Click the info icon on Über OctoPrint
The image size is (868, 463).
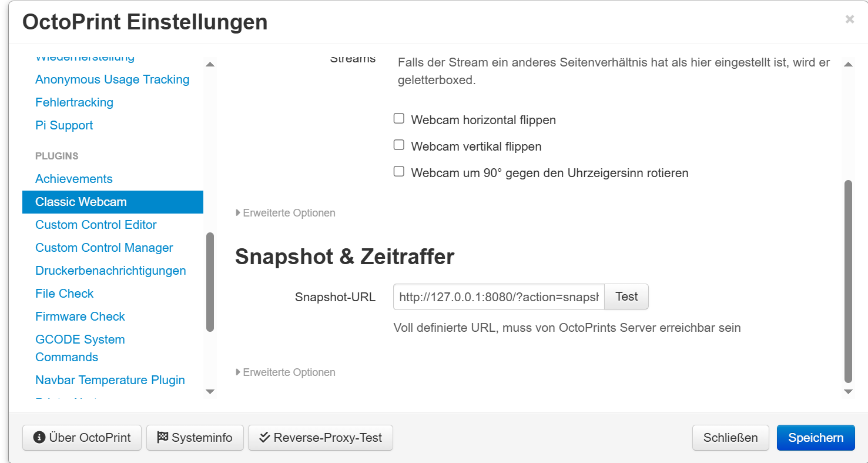click(x=39, y=438)
